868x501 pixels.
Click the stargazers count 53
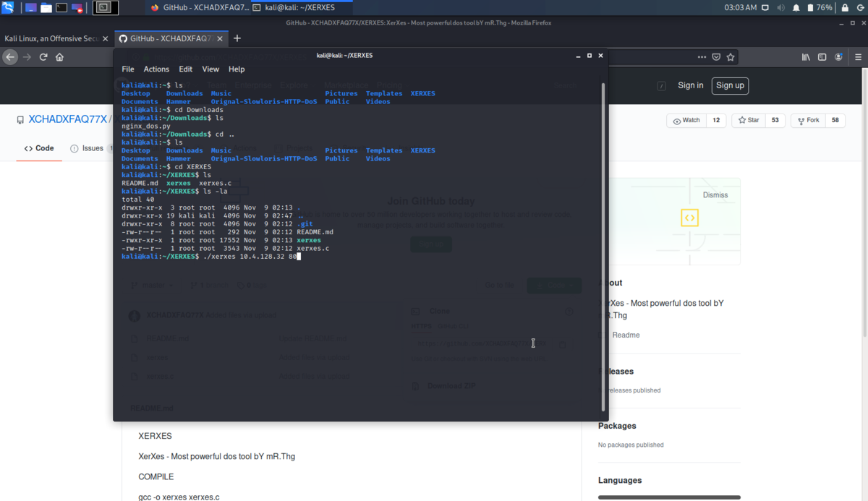coord(775,120)
